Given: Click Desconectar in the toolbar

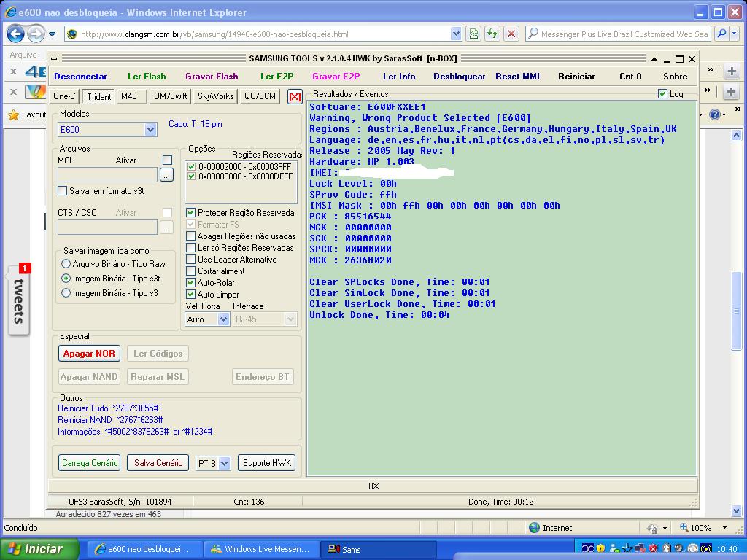Looking at the screenshot, I should [80, 76].
